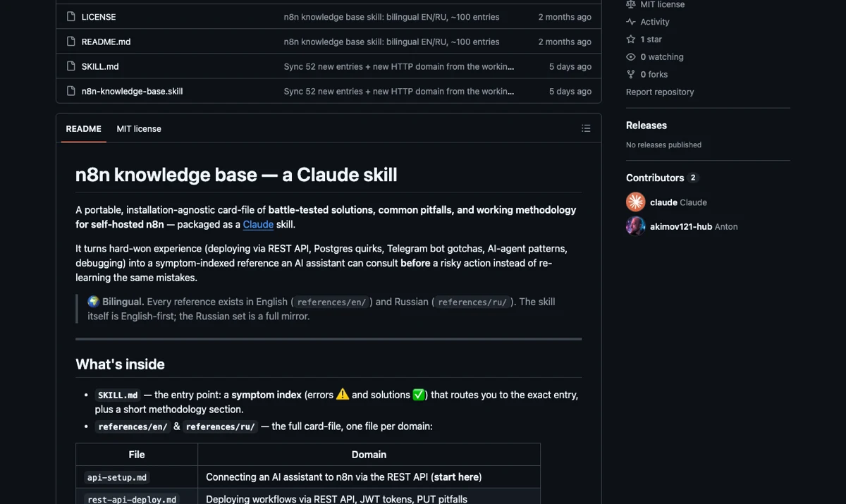The width and height of the screenshot is (846, 504).
Task: Open the 0 forks sidebar link
Action: [x=654, y=74]
